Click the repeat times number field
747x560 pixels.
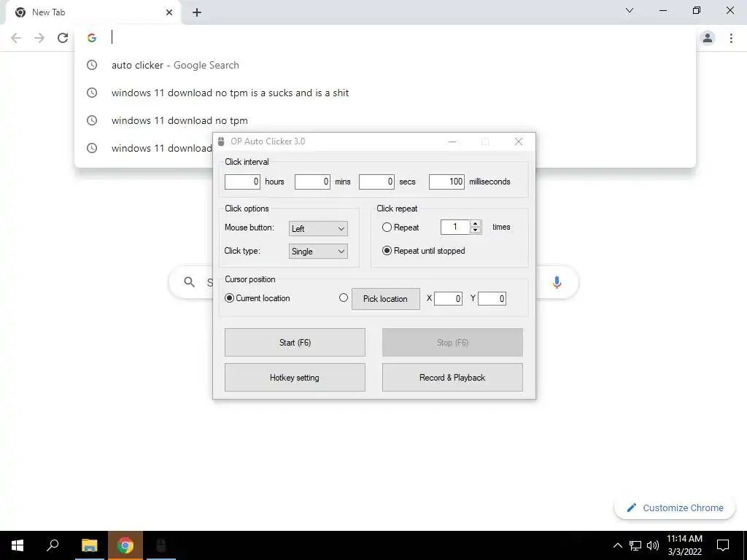click(x=455, y=227)
